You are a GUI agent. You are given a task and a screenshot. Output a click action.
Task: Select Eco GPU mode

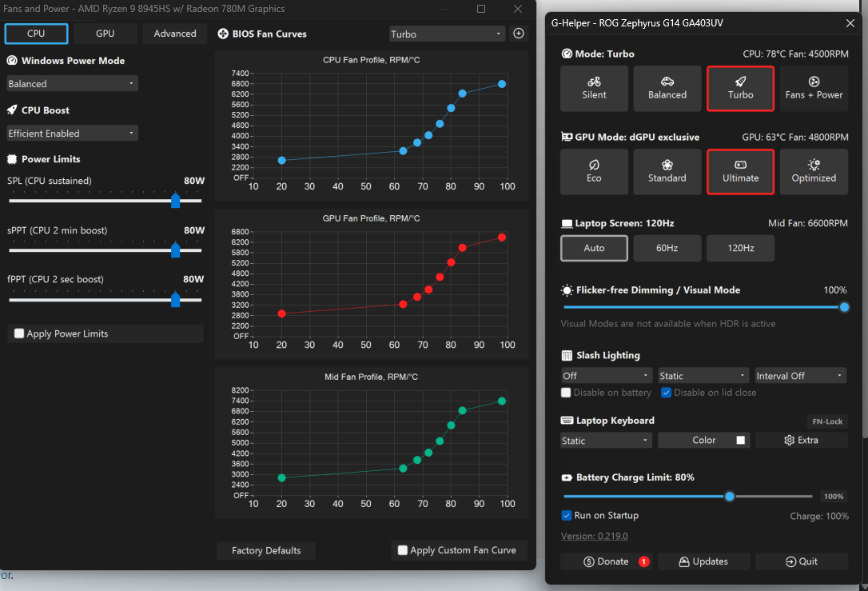point(594,172)
